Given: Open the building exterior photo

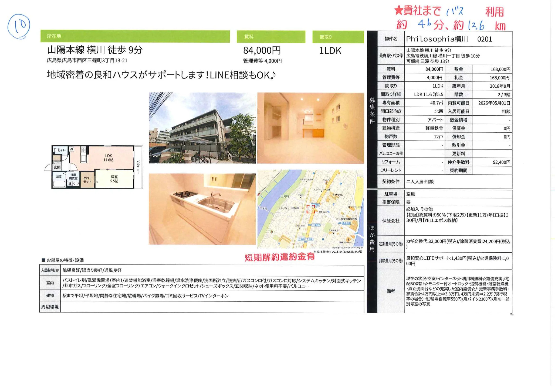Looking at the screenshot, I should coord(202,128).
